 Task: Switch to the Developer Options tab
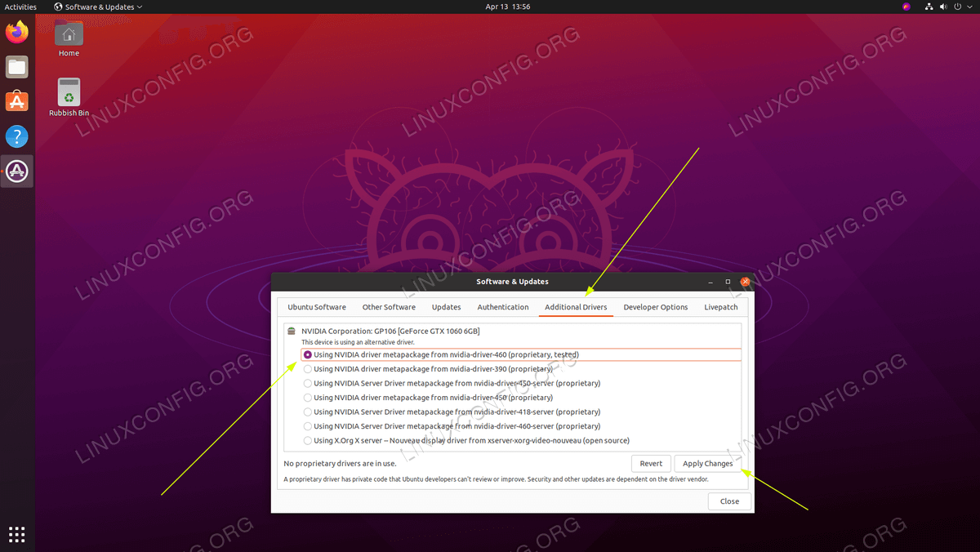tap(656, 307)
